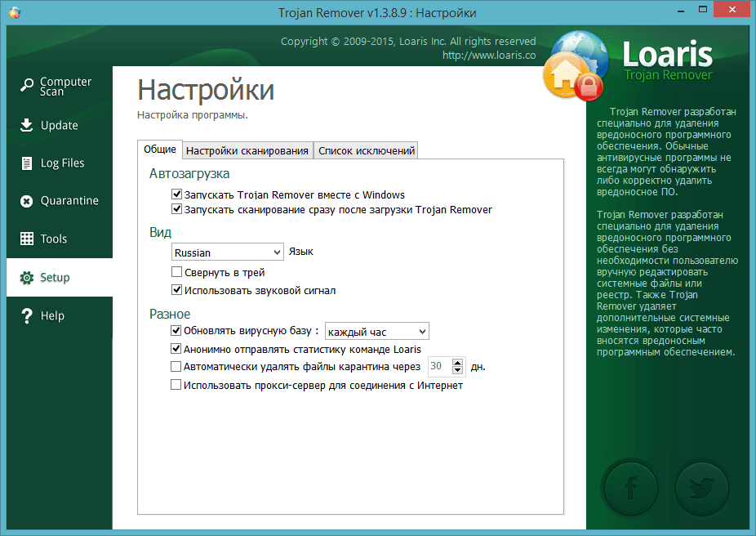756x536 pixels.
Task: Open the Twitter bird icon
Action: [702, 488]
